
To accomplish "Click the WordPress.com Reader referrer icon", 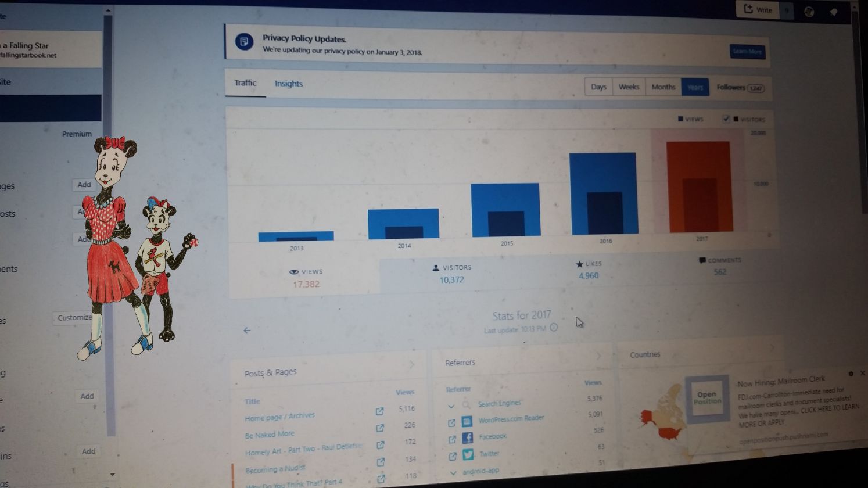I will 467,421.
